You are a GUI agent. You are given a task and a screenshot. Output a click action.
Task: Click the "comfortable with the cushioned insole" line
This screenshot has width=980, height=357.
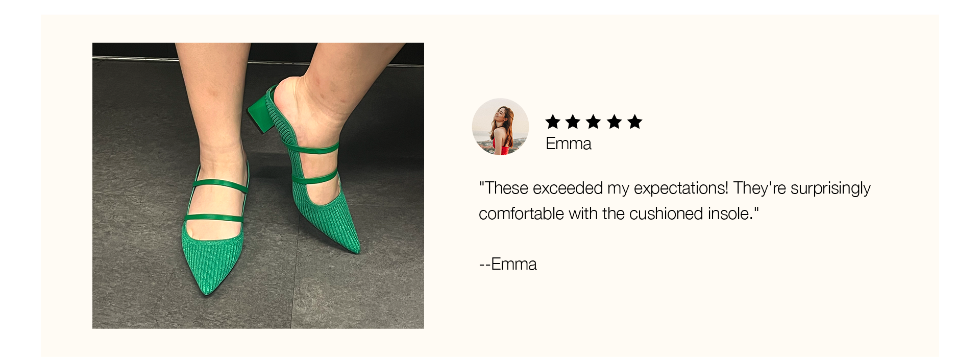(x=619, y=213)
